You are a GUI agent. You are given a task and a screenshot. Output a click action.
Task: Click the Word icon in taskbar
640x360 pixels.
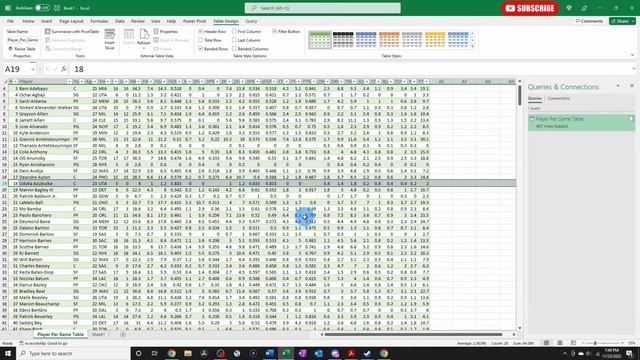pyautogui.click(x=269, y=353)
